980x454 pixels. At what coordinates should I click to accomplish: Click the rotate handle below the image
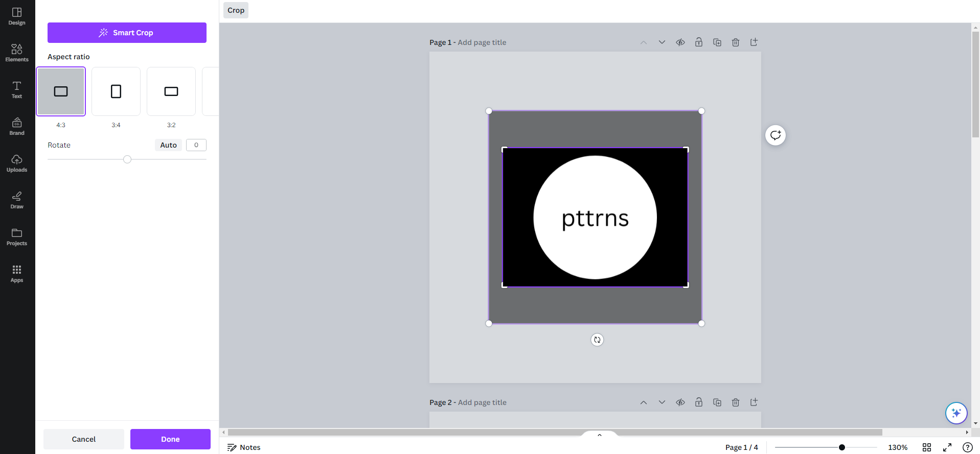point(597,340)
